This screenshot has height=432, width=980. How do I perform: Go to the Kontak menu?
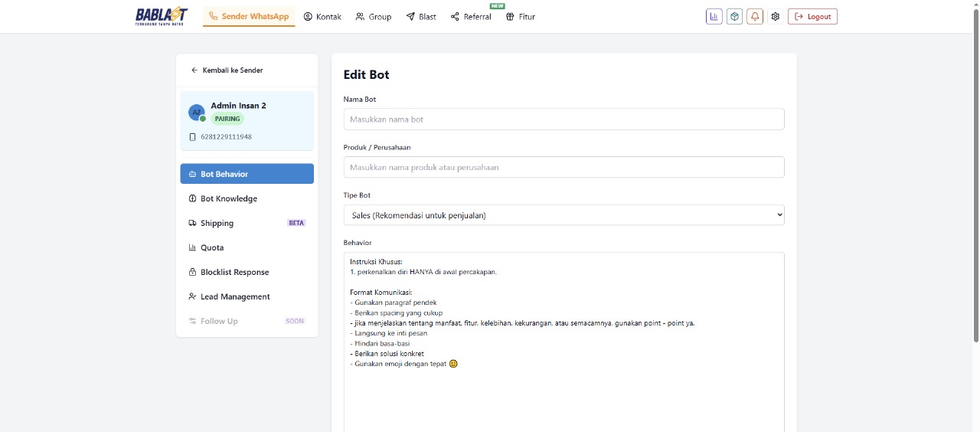pos(322,16)
